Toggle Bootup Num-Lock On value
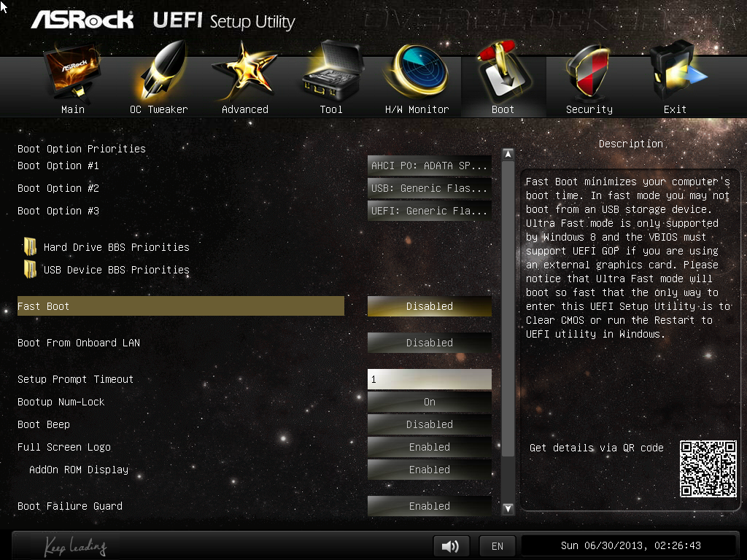747x560 pixels. (429, 402)
